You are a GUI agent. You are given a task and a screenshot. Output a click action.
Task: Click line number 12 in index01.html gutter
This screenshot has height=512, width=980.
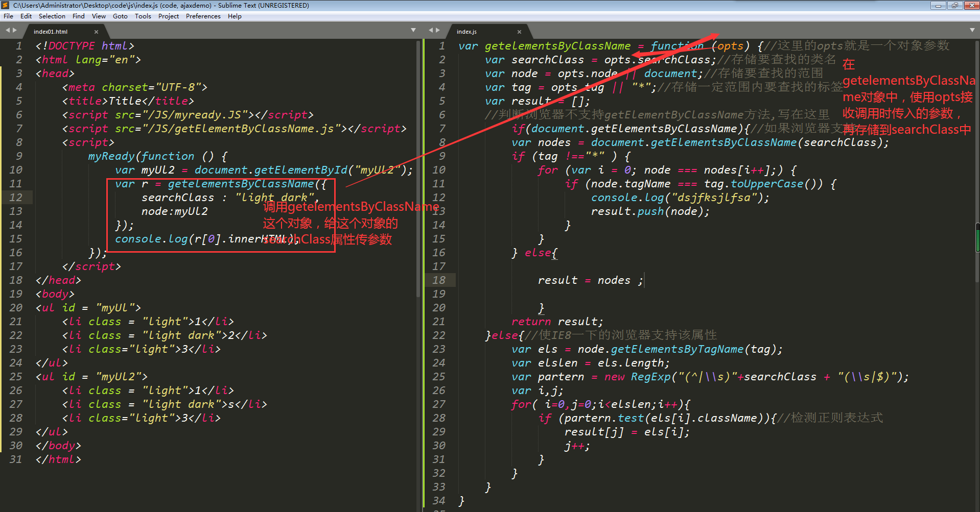pyautogui.click(x=16, y=198)
